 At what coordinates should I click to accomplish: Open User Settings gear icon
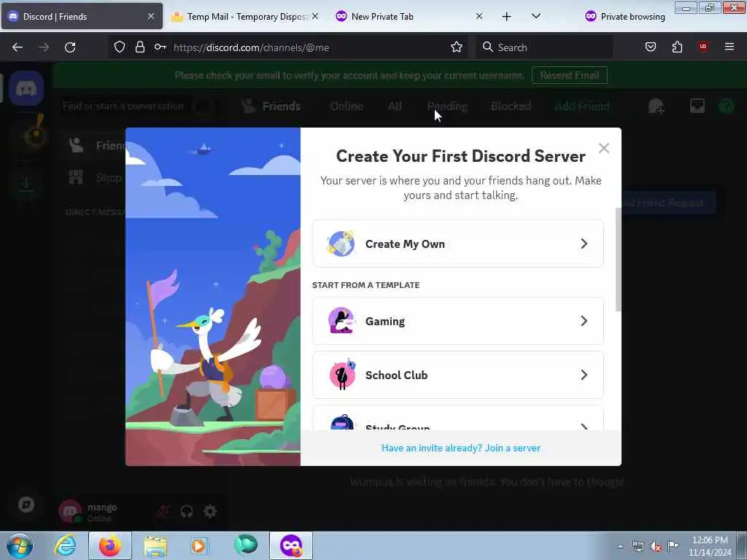[x=210, y=511]
